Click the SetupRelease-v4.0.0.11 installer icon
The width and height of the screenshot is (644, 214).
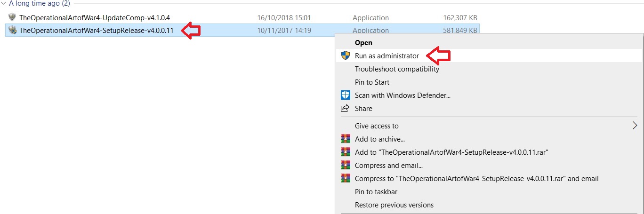[x=12, y=31]
